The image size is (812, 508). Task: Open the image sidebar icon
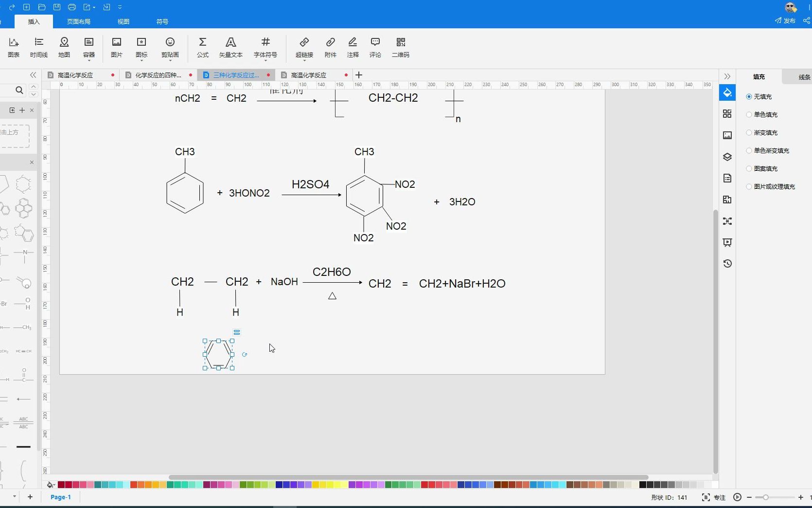(x=727, y=135)
